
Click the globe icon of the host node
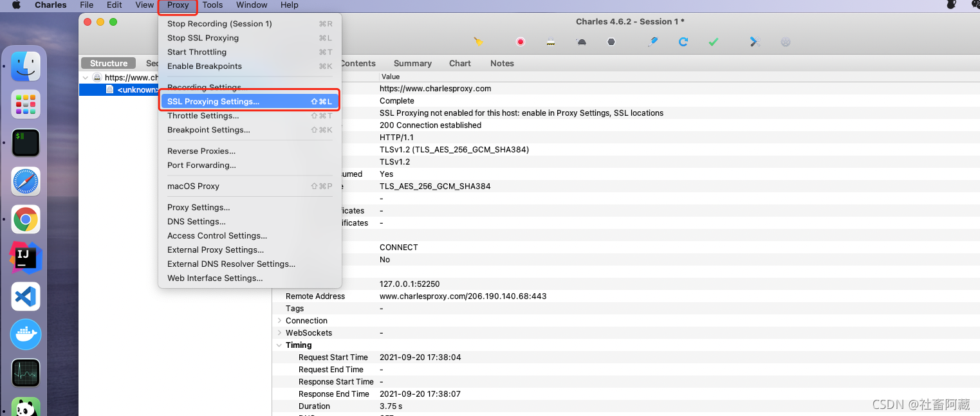(97, 78)
